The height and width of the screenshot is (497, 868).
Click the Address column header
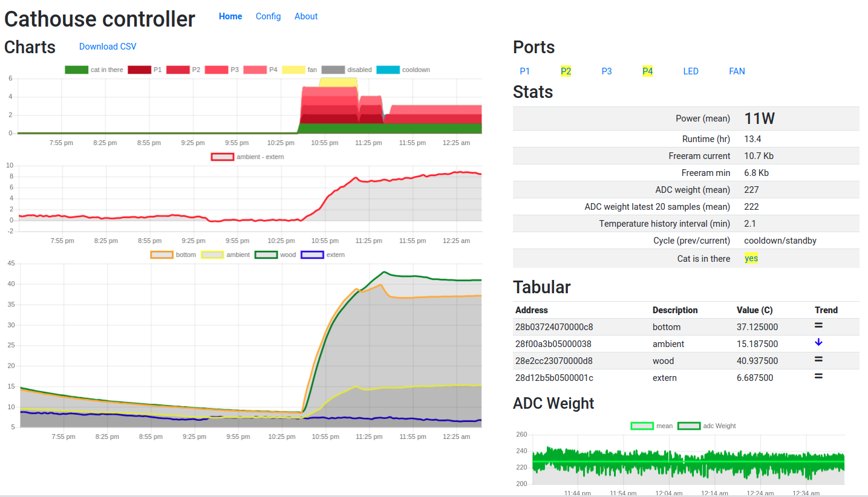point(532,310)
